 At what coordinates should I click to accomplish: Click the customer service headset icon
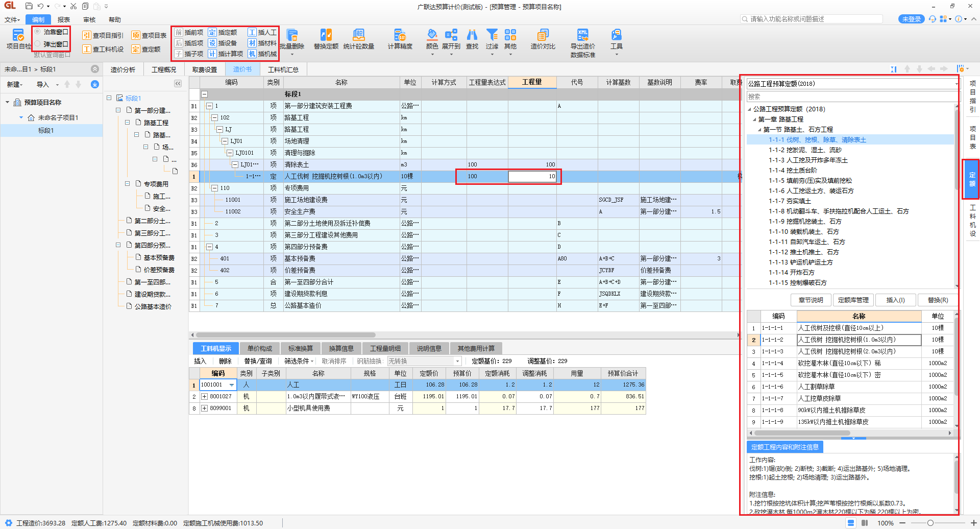tap(933, 19)
